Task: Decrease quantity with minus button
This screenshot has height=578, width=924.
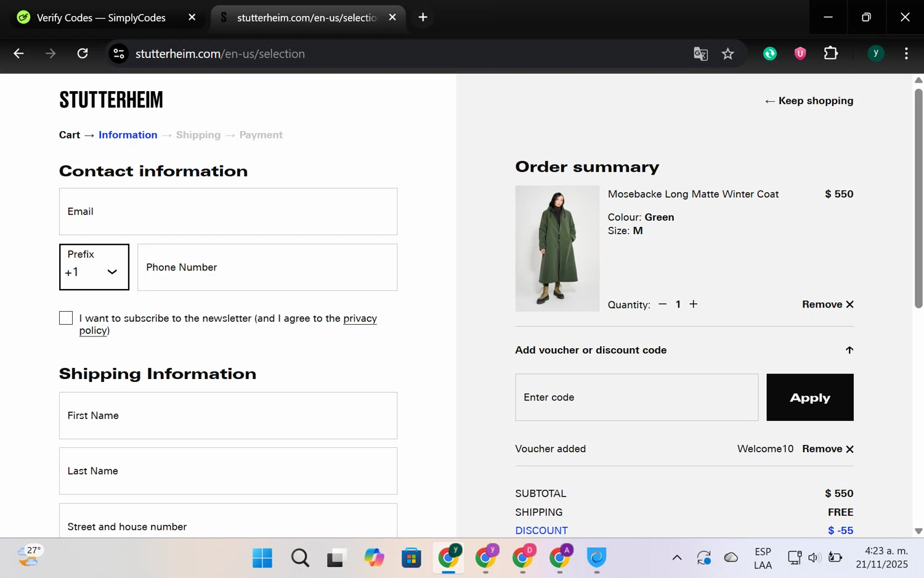Action: coord(662,304)
